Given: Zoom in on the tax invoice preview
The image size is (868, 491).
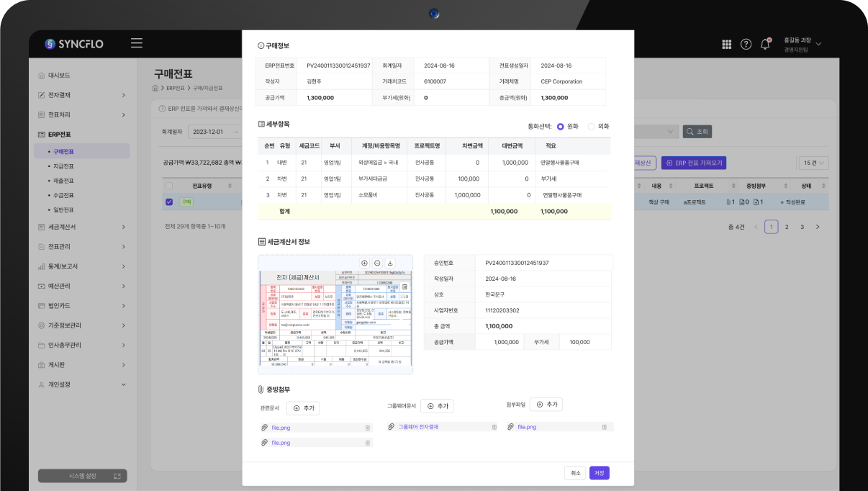Looking at the screenshot, I should coord(364,263).
